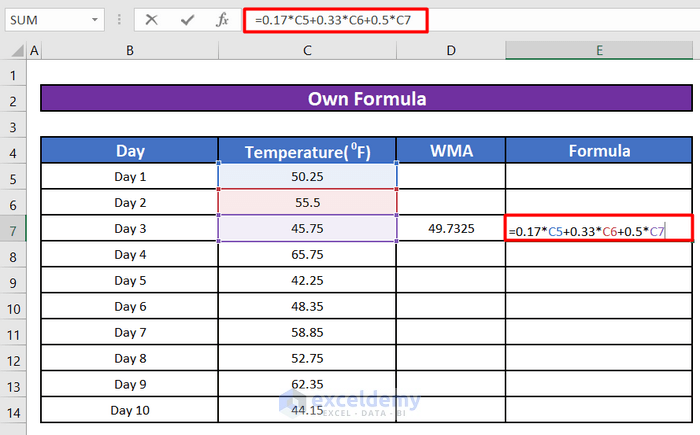Click the 'Formula' heading cell
This screenshot has height=435, width=700.
tap(599, 151)
